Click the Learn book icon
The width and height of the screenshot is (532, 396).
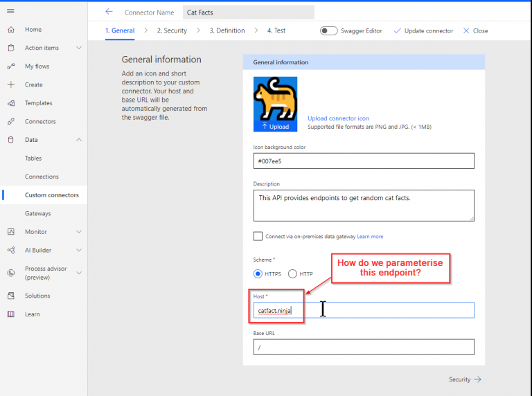(11, 314)
